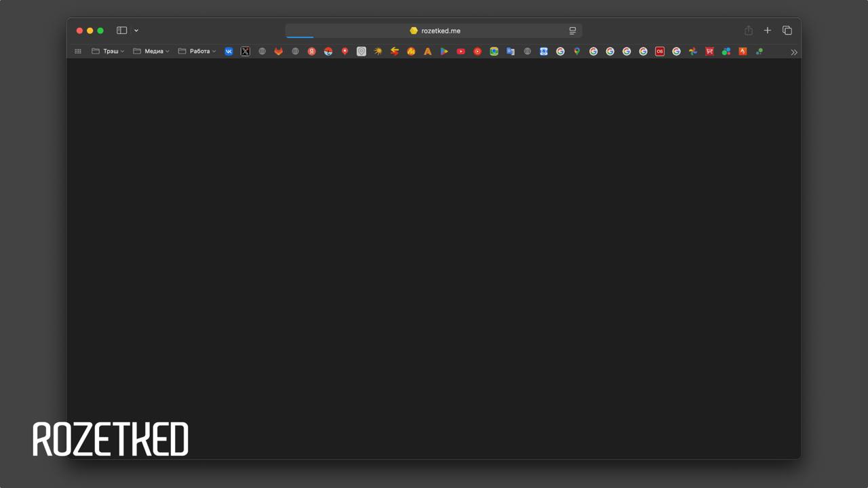Image resolution: width=868 pixels, height=488 pixels.
Task: Open the red shopping cart bookmark
Action: (x=709, y=52)
